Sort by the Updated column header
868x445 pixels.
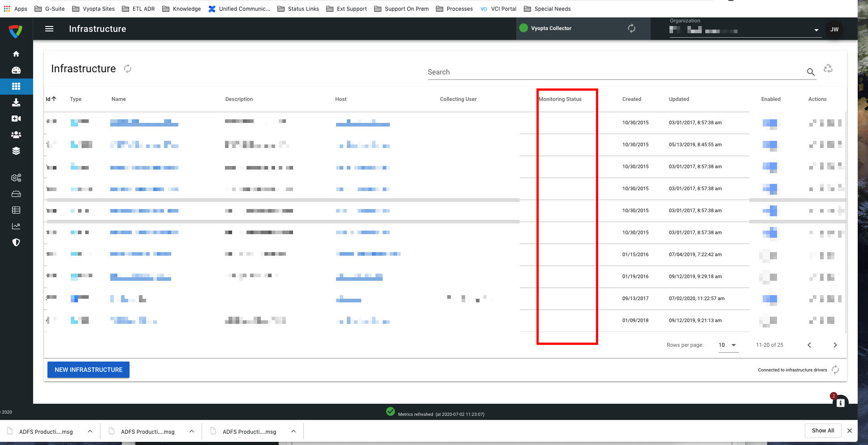(679, 99)
